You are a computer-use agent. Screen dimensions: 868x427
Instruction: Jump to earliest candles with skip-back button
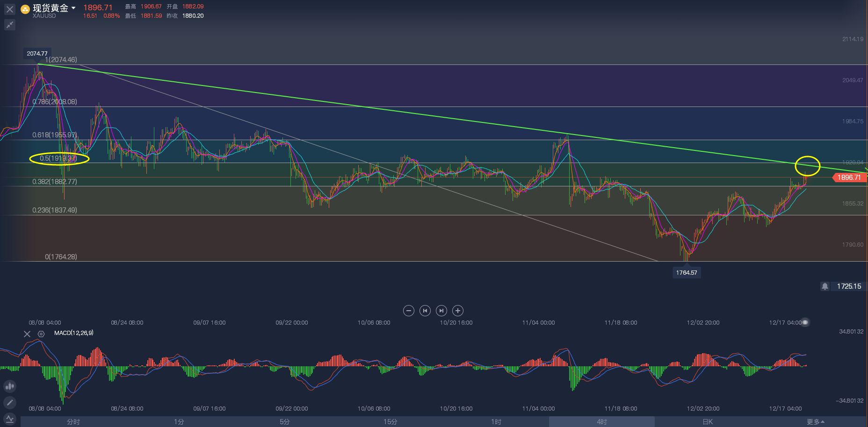tap(425, 311)
